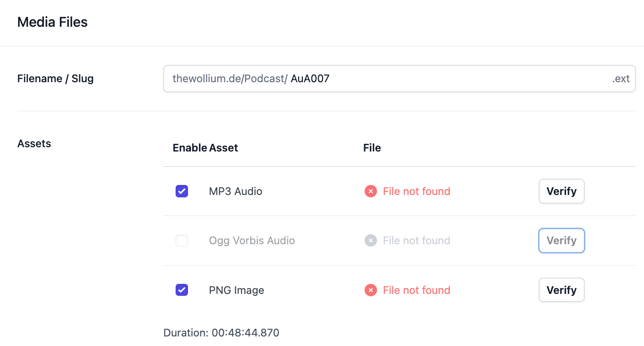
Task: Click the Media Files section heading
Action: (x=53, y=22)
